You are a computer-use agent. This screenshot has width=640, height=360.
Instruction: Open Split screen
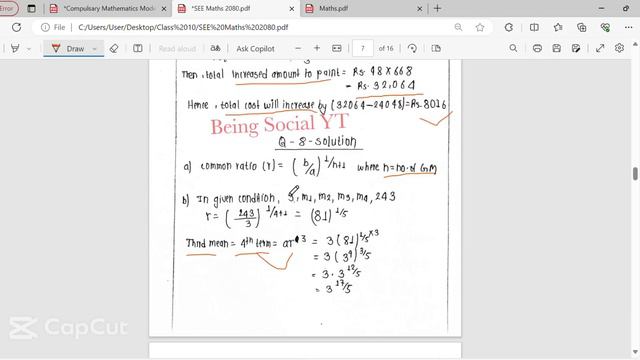click(534, 27)
